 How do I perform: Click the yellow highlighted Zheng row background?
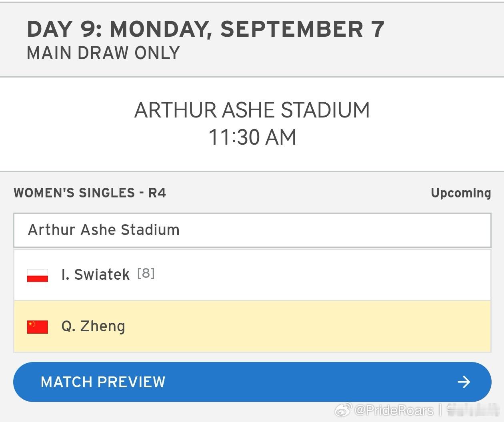pos(252,326)
